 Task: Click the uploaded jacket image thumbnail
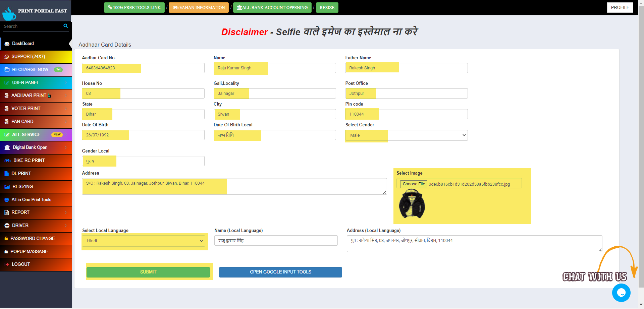coord(412,204)
